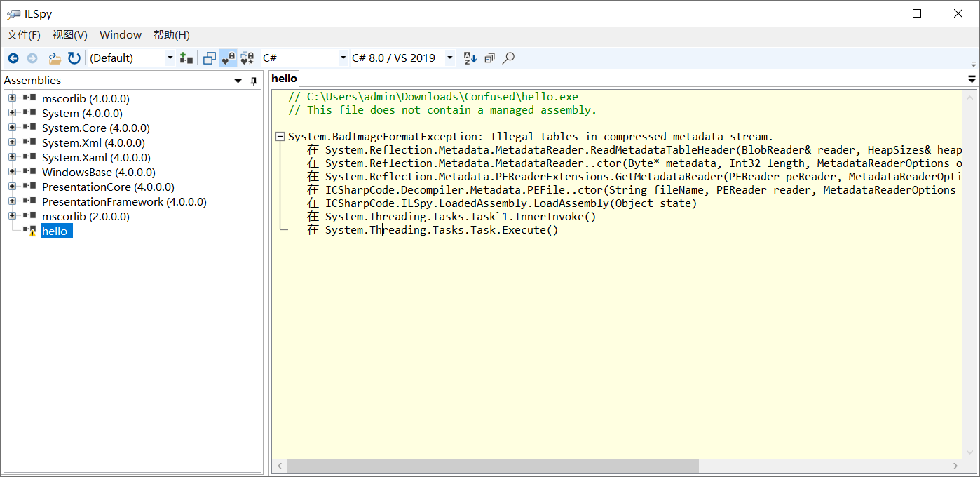Sort assembly list alphabetically icon

click(x=470, y=58)
